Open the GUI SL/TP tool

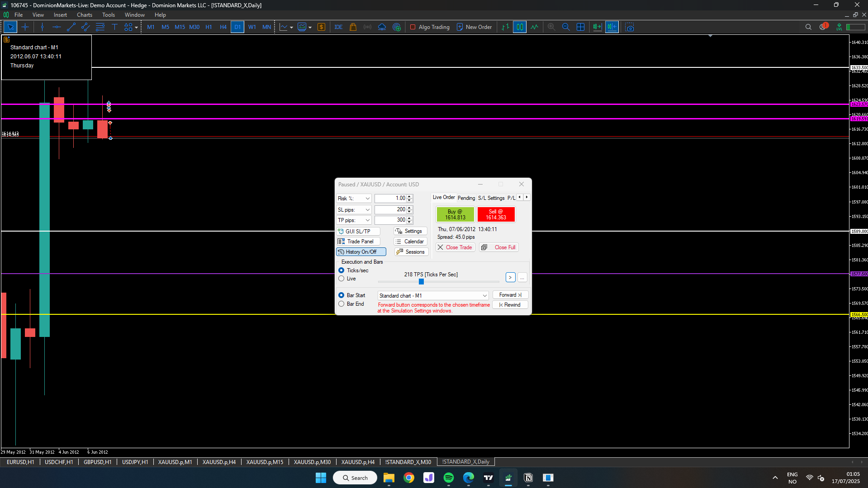coord(358,231)
